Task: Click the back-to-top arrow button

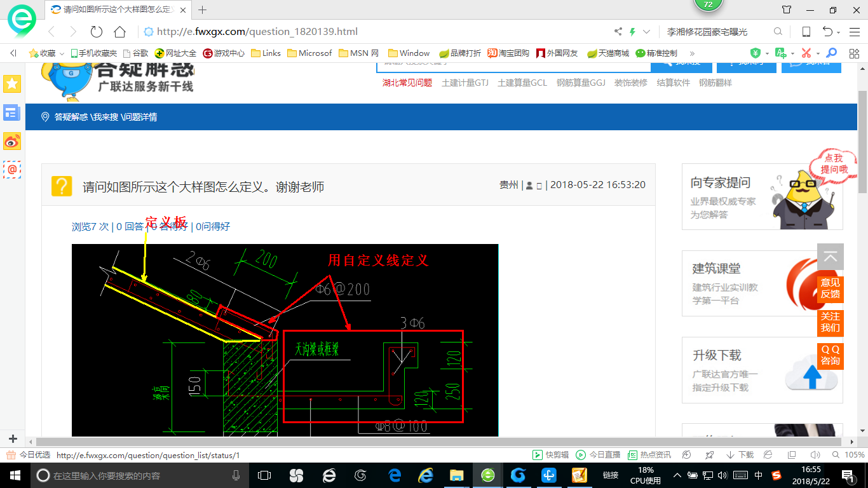Action: pyautogui.click(x=831, y=258)
